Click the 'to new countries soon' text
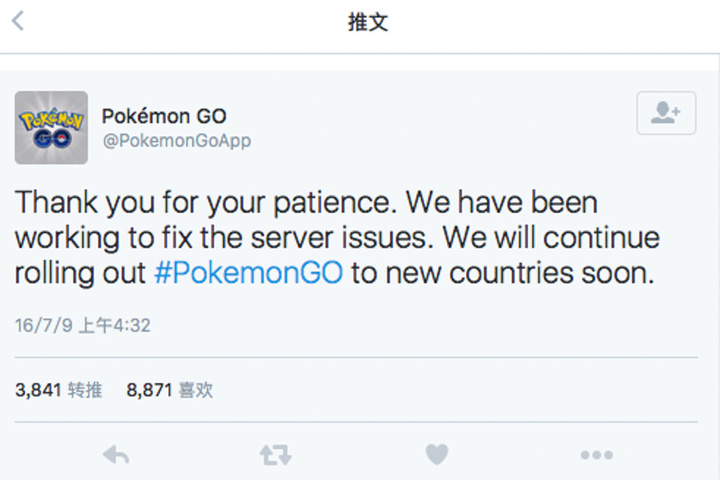Screen dimensions: 720x480 (x=503, y=273)
